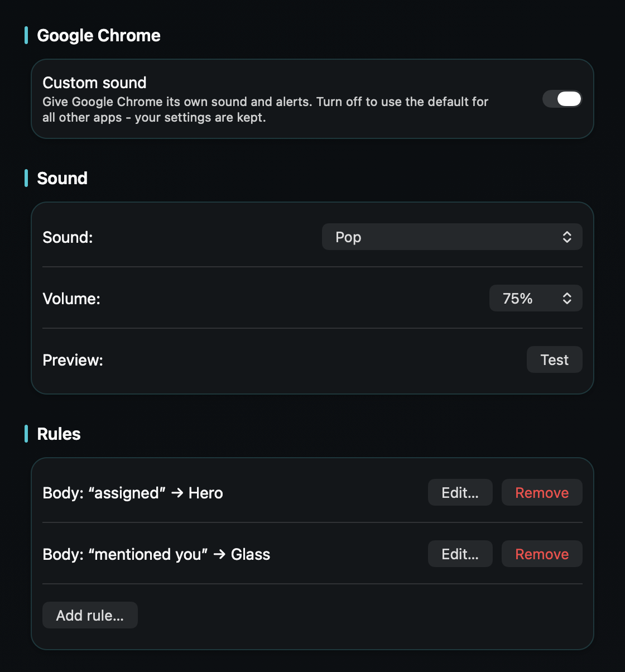Click the "Volume:" row label

tap(71, 299)
